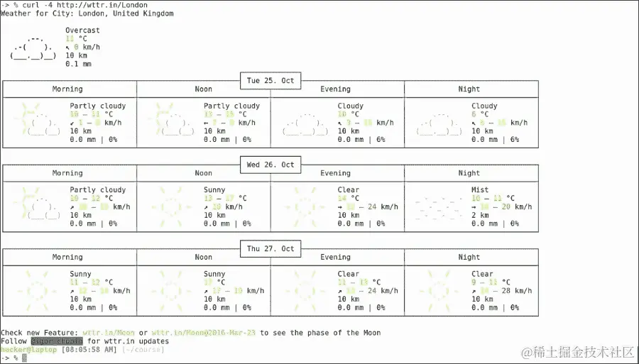The width and height of the screenshot is (639, 364).
Task: Click 'Clear' text in Thu 27 Night
Action: point(482,274)
